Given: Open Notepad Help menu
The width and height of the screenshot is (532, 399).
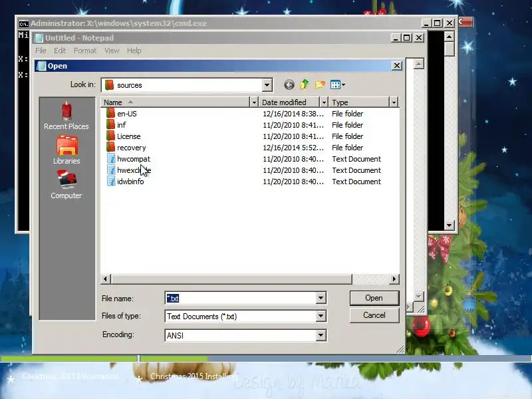Looking at the screenshot, I should 134,51.
